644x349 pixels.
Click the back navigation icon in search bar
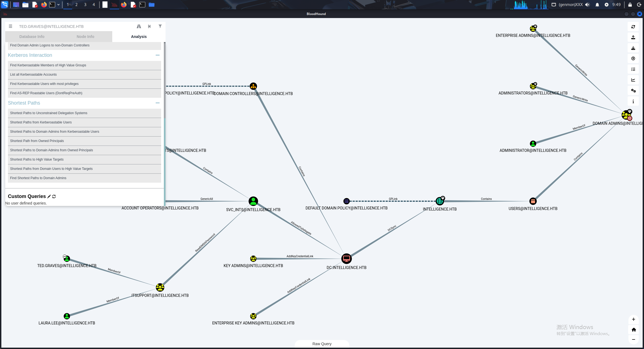[149, 26]
